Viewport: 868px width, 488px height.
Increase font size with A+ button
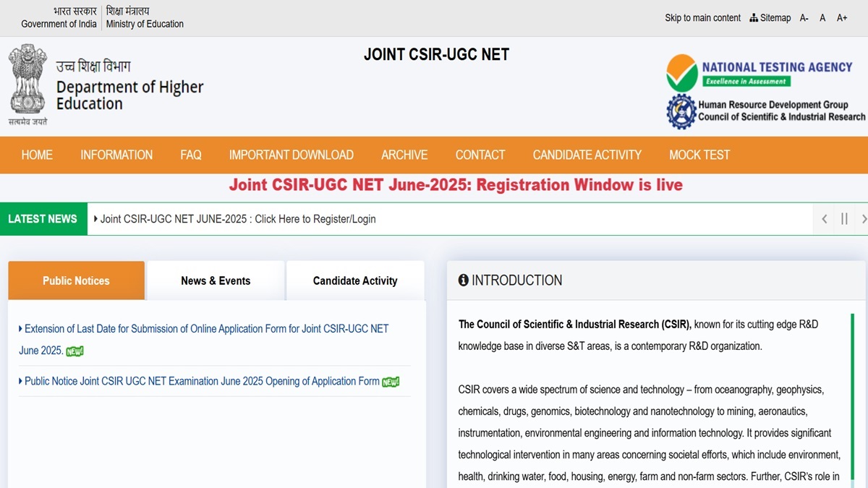pos(842,17)
